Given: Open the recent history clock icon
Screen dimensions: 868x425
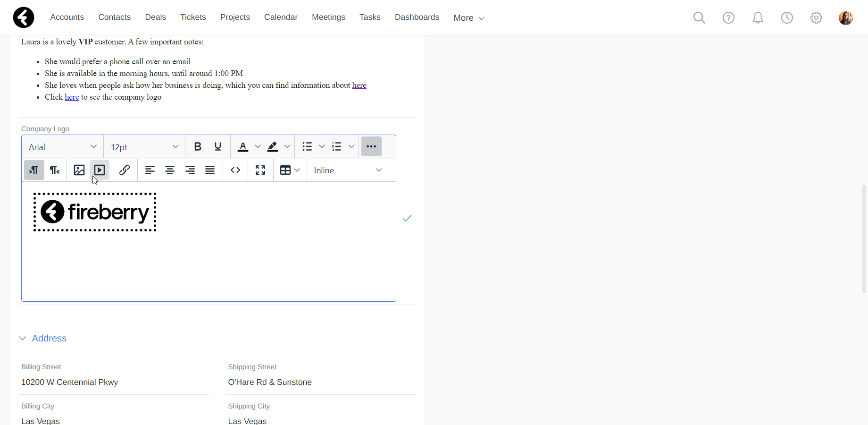Looking at the screenshot, I should pyautogui.click(x=787, y=18).
